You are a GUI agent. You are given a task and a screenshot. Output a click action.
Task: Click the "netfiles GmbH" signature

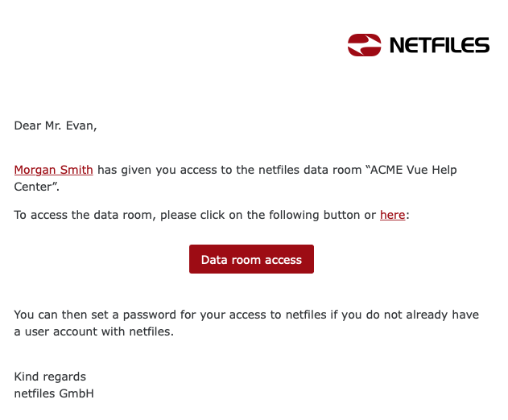54,393
